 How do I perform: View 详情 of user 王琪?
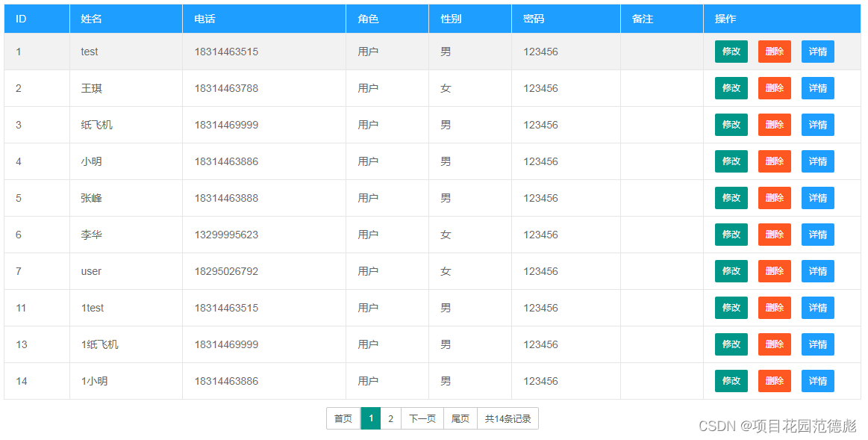point(818,88)
